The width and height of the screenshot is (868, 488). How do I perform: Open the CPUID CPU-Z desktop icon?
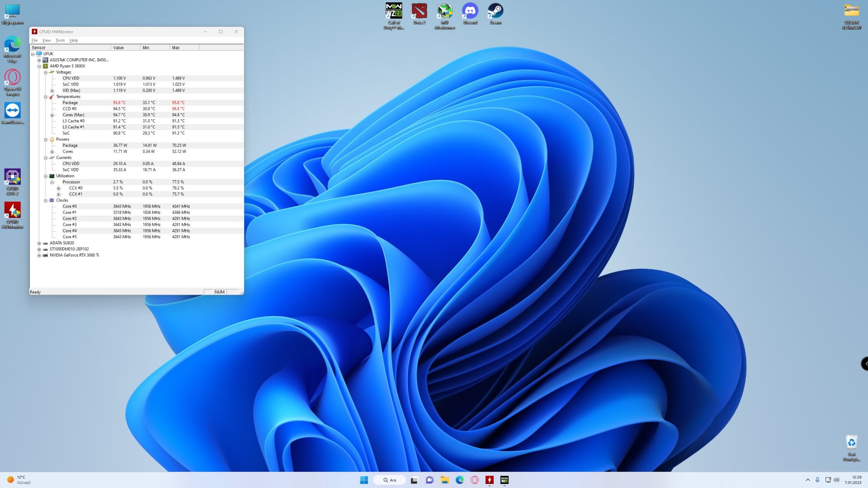coord(12,180)
